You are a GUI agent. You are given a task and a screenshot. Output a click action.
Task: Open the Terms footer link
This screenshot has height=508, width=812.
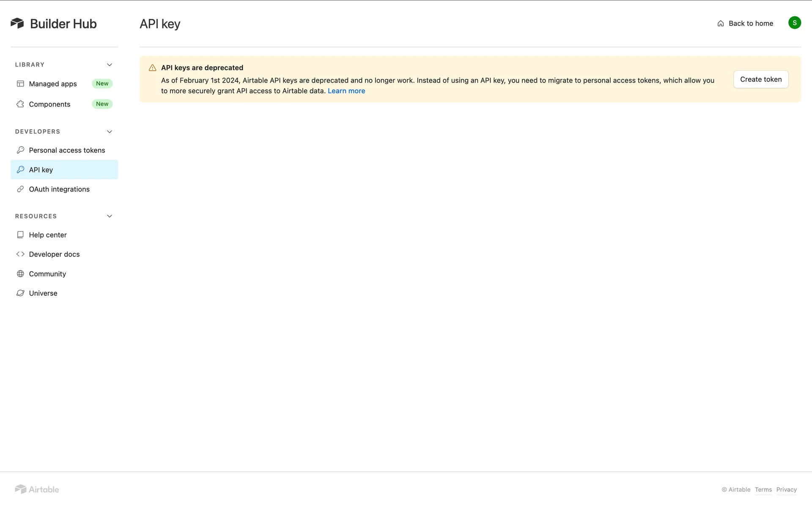(763, 489)
